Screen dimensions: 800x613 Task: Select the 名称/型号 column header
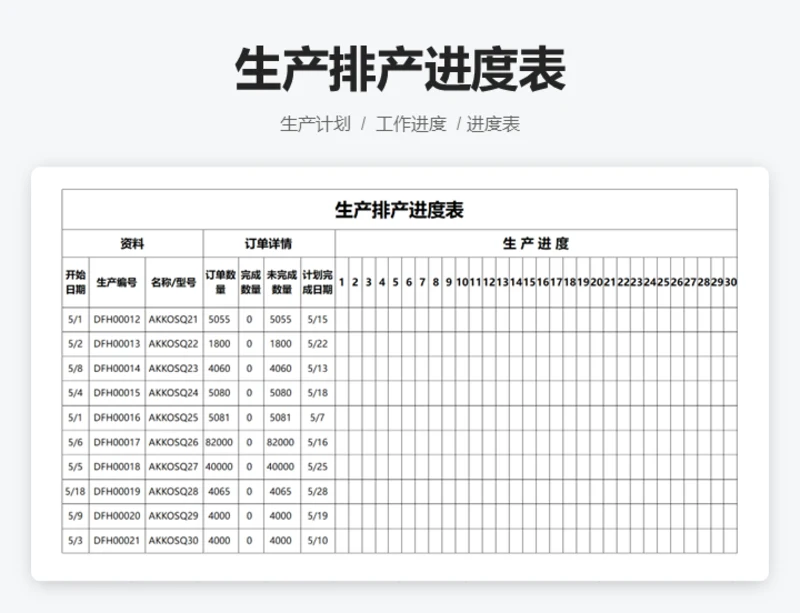click(174, 282)
